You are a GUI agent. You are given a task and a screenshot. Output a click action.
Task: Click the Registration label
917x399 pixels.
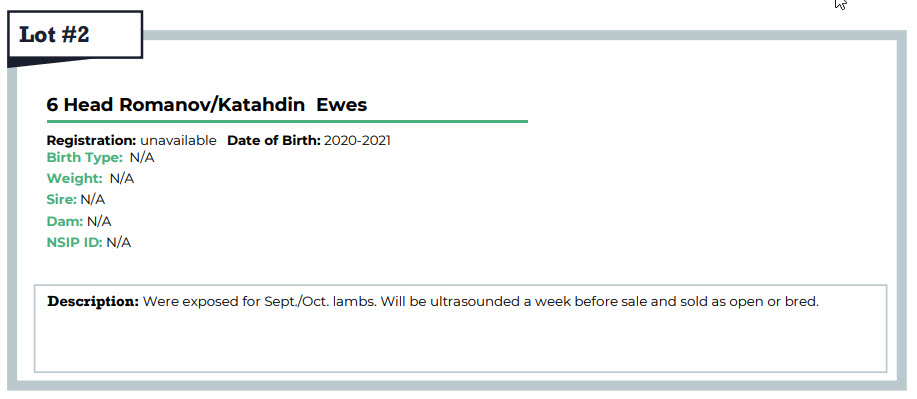(91, 140)
